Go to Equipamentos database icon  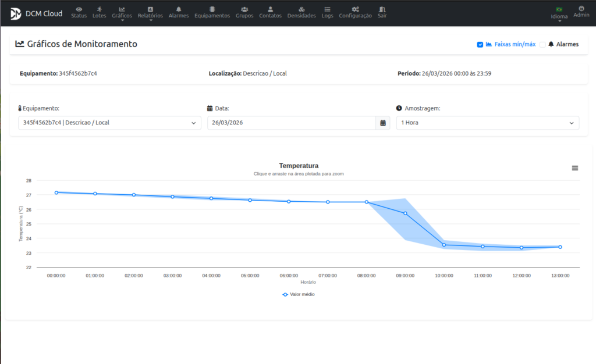(x=212, y=9)
